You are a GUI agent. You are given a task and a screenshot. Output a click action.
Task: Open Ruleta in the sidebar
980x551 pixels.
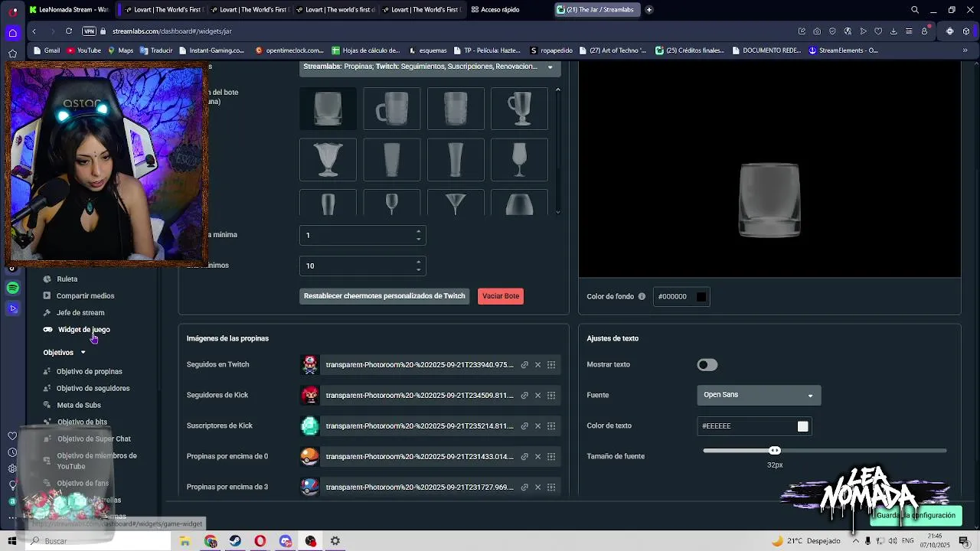coord(67,279)
